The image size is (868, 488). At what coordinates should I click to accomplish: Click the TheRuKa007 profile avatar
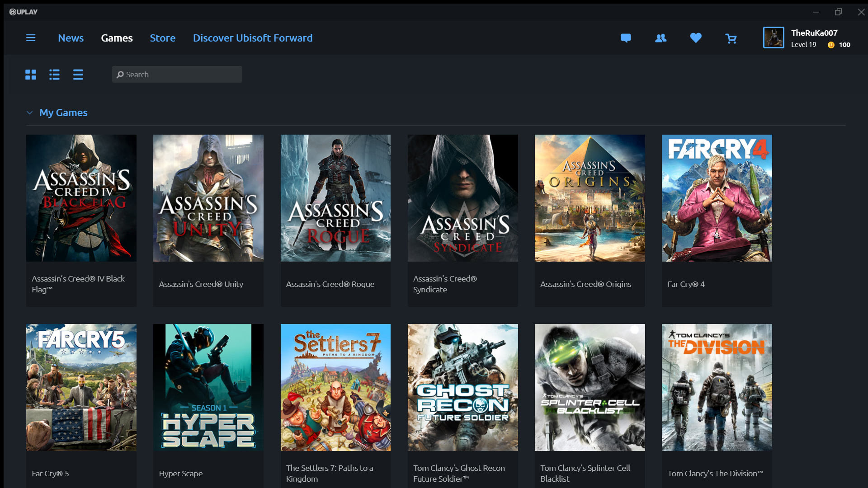[x=774, y=38]
